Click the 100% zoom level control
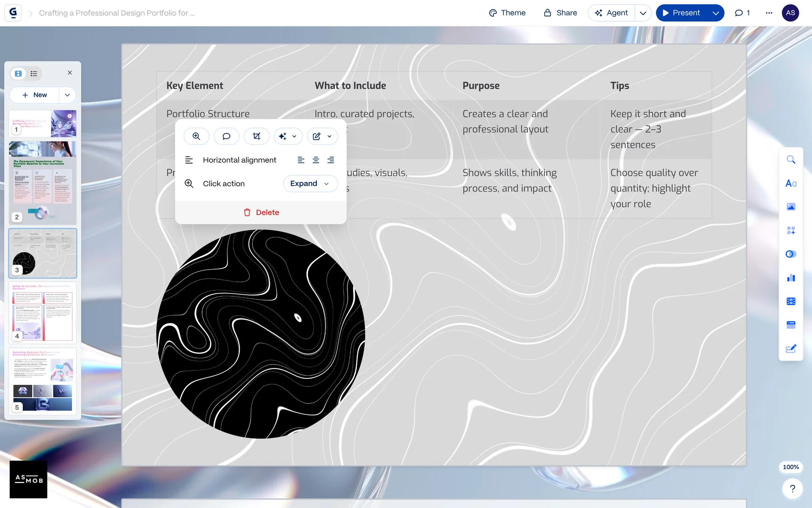 click(790, 467)
